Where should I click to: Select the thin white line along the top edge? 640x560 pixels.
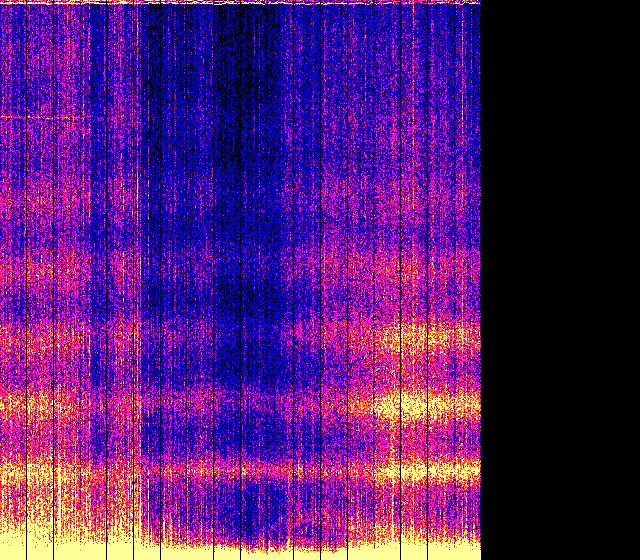coord(240,3)
